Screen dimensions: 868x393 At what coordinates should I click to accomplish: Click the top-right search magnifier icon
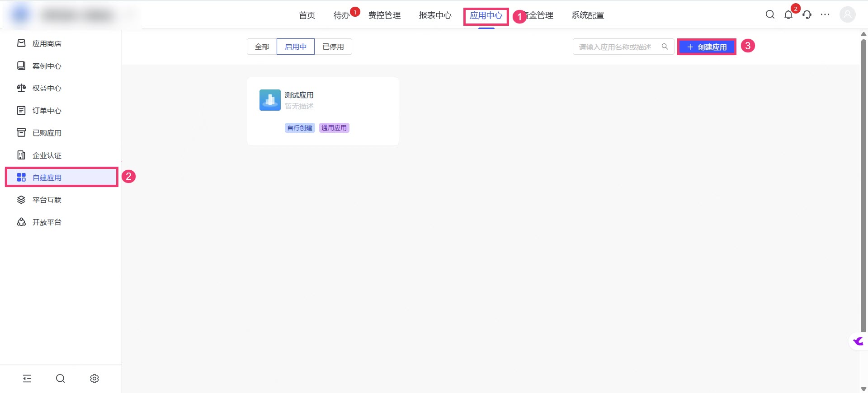[x=770, y=15]
